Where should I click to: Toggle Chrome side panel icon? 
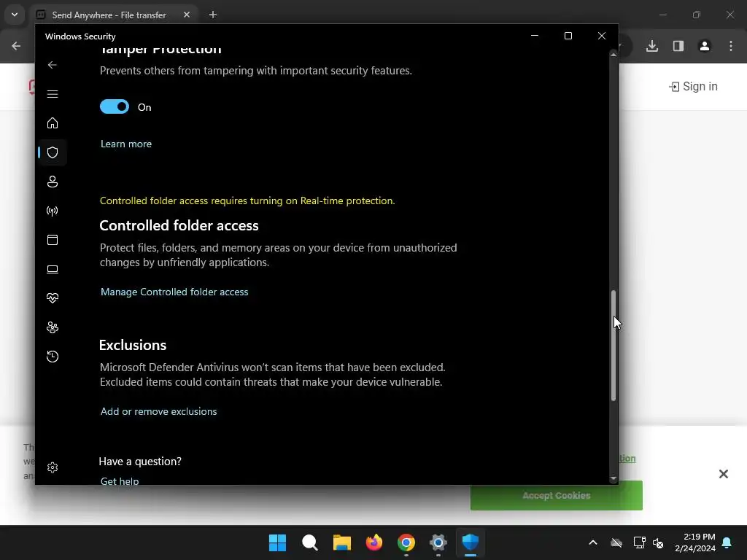[x=678, y=46]
